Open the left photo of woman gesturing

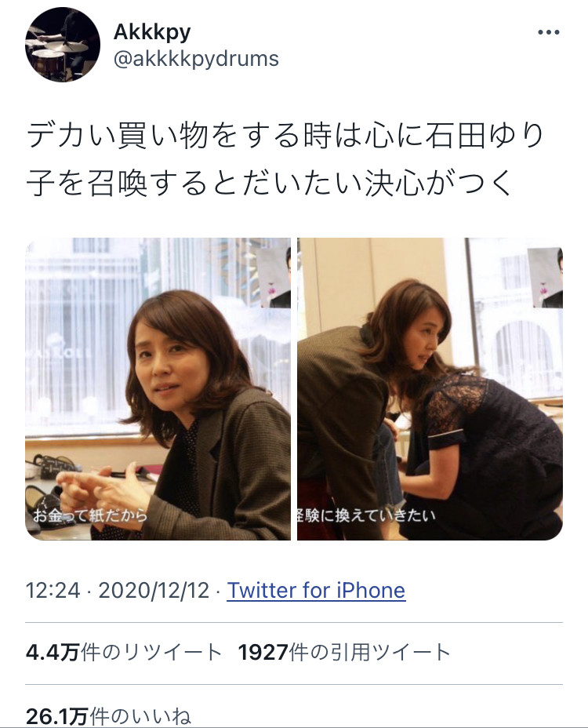[158, 388]
